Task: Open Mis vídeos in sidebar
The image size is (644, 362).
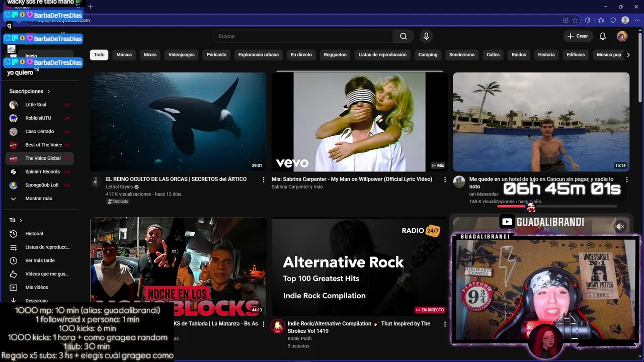Action: [39, 288]
